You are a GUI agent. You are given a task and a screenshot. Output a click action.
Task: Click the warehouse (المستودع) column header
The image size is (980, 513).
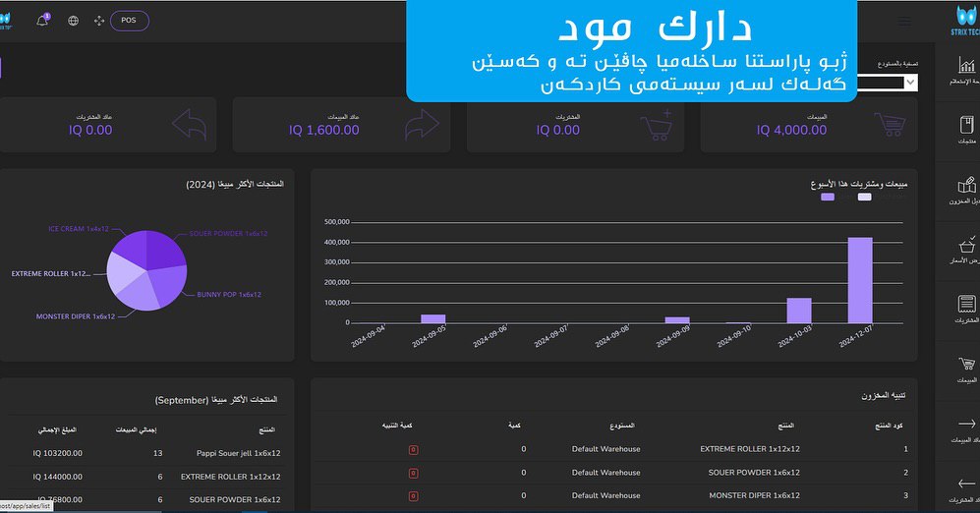pos(622,426)
